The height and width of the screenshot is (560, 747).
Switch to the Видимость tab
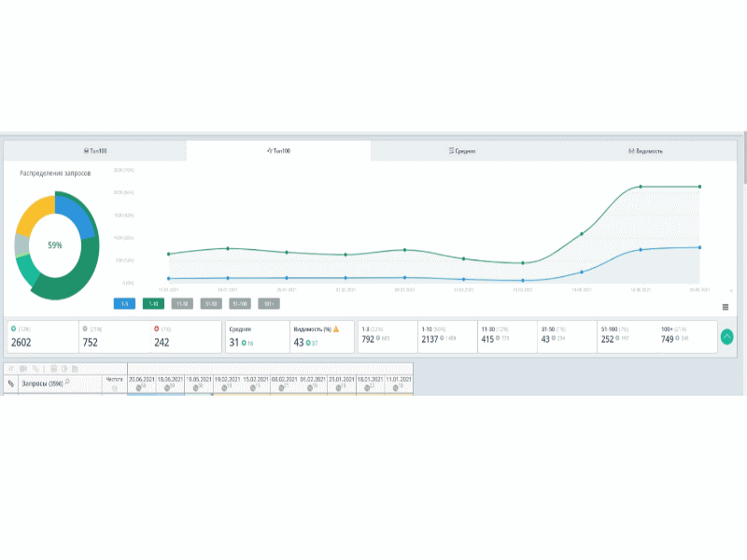point(645,151)
